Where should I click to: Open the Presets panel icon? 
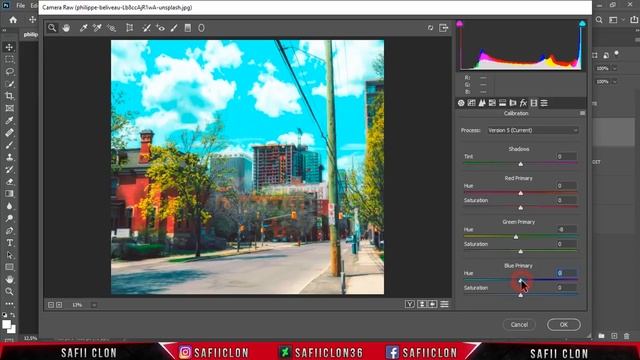tap(544, 103)
